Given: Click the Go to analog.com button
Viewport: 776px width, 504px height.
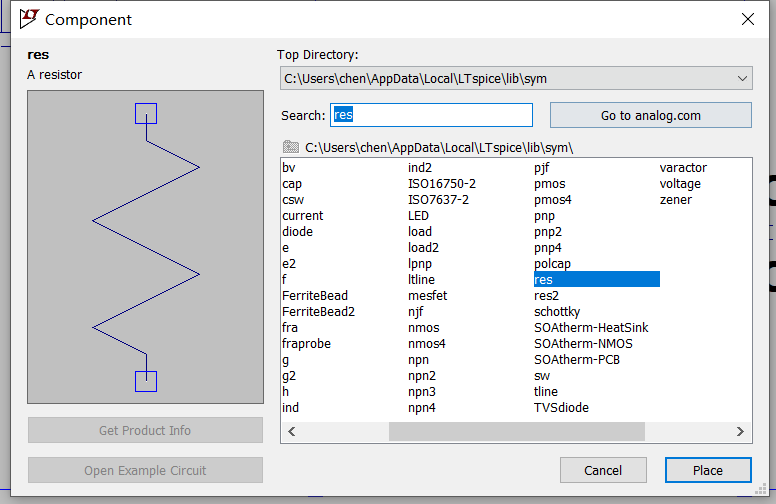Looking at the screenshot, I should (651, 115).
